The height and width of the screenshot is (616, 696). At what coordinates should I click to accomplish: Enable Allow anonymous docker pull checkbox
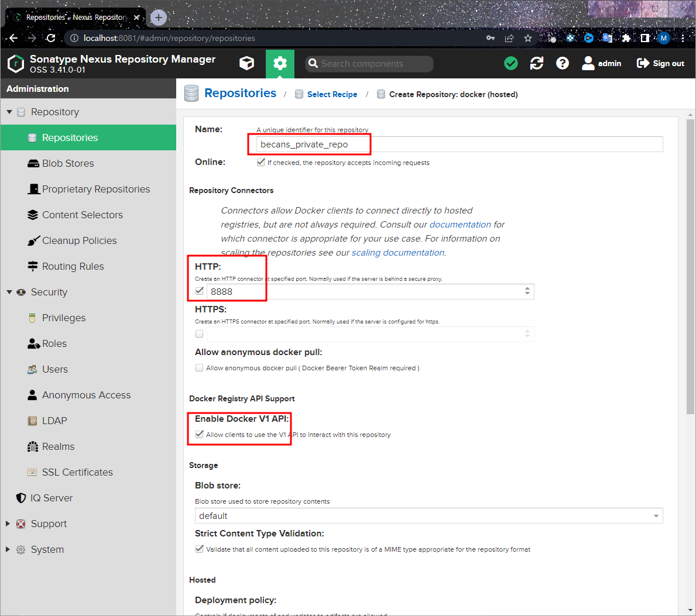pos(199,367)
